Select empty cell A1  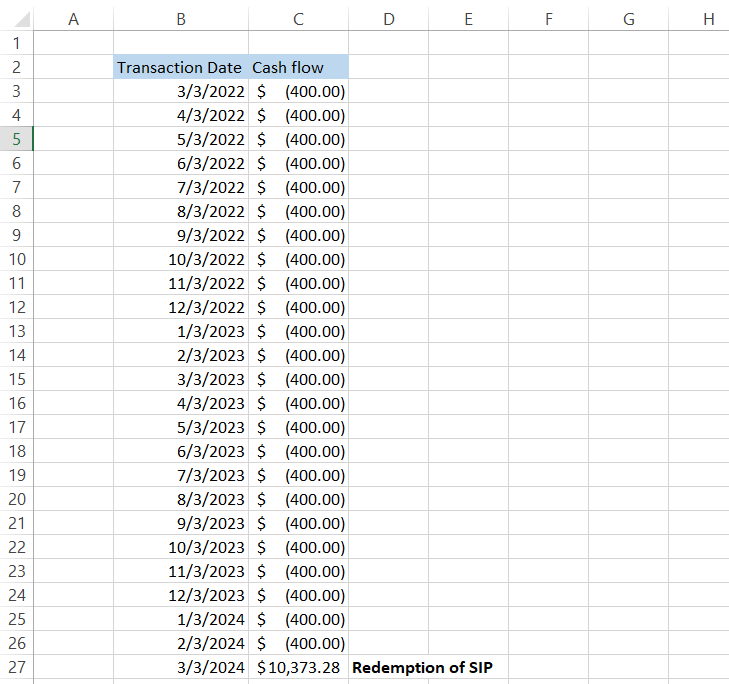tap(72, 43)
